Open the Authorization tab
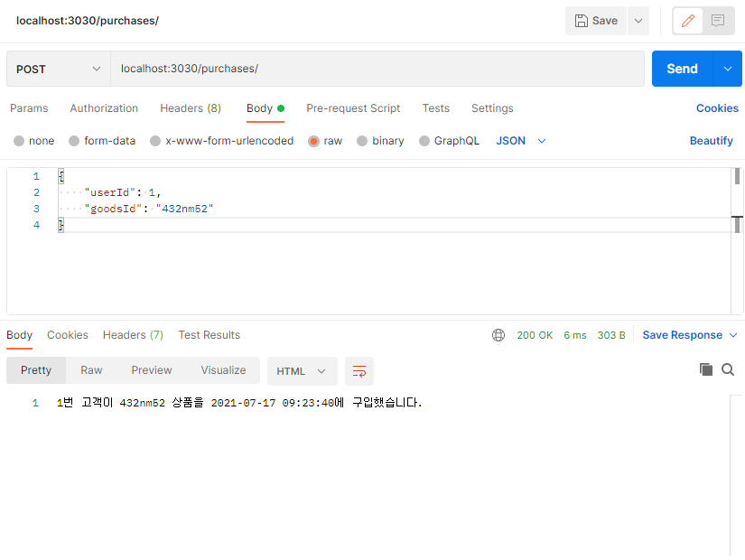This screenshot has height=560, width=745. point(104,108)
